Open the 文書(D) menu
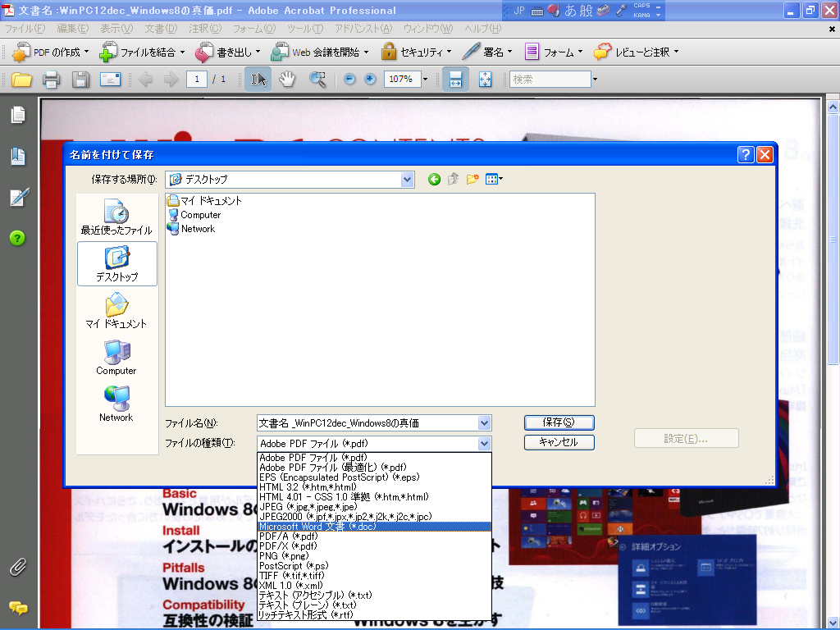This screenshot has height=630, width=840. 161,29
